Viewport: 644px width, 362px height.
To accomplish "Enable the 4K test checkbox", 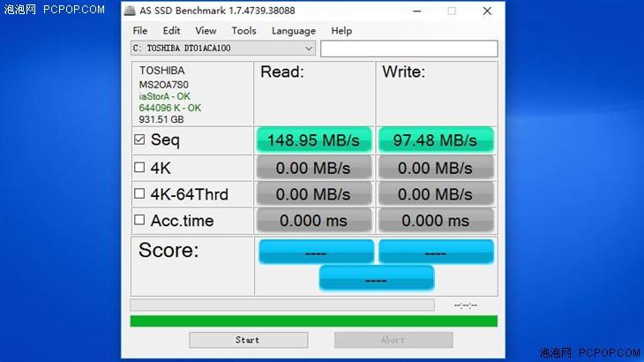I will coord(139,167).
